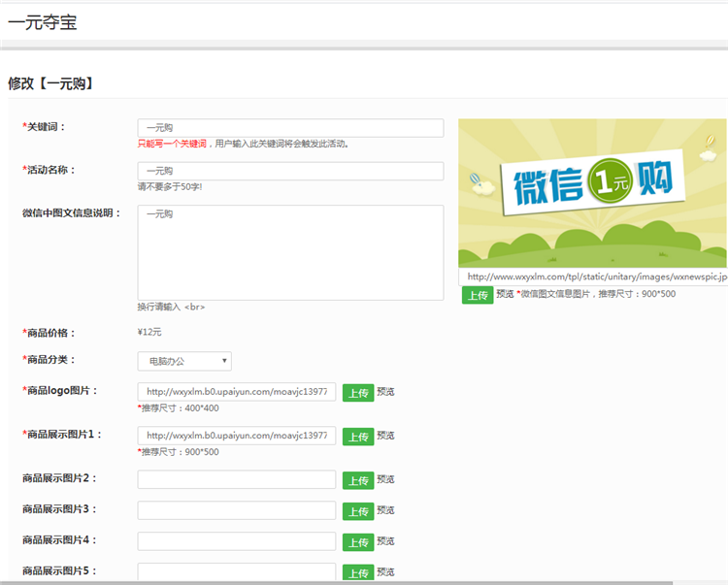Click the 商品展示图片2 input field
728x585 pixels.
click(x=236, y=479)
